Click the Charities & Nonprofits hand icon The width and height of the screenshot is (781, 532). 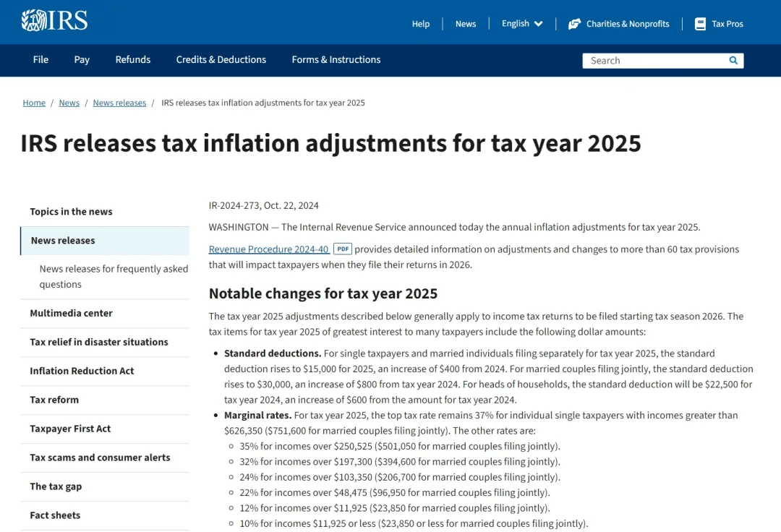click(x=575, y=24)
